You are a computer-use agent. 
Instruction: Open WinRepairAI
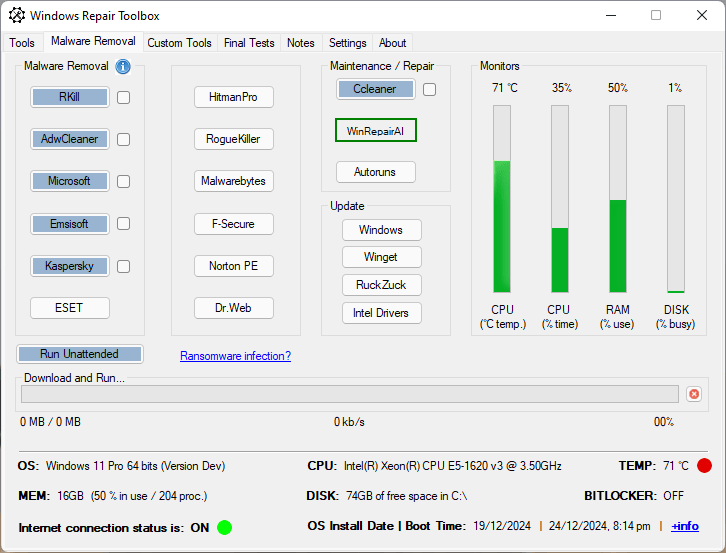pos(376,131)
